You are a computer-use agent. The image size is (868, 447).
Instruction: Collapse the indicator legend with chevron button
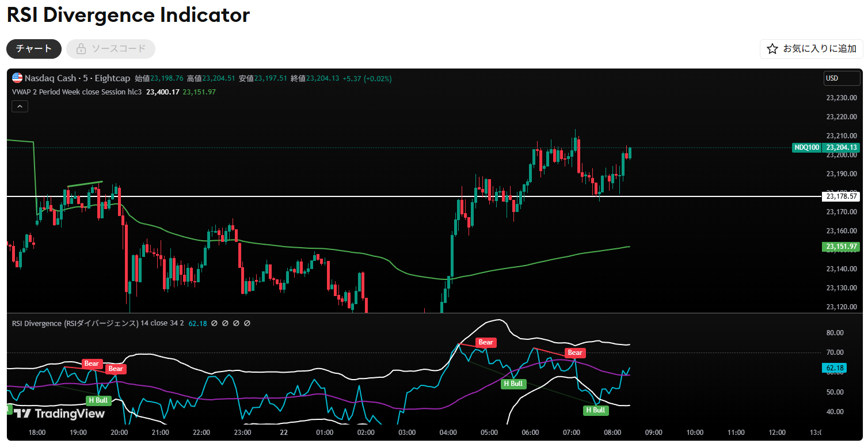pyautogui.click(x=20, y=106)
